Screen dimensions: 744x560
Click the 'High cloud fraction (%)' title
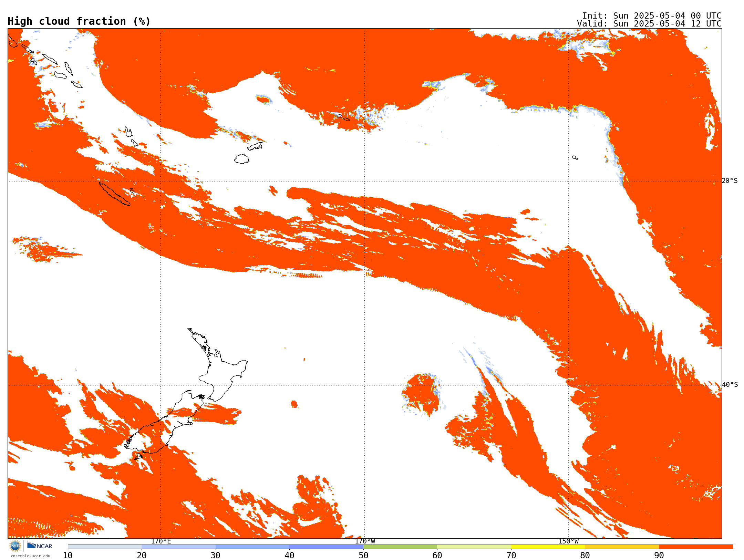coord(79,21)
